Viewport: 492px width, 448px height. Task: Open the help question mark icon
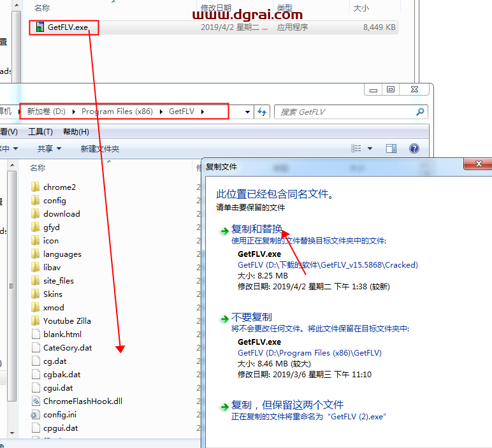click(x=414, y=148)
